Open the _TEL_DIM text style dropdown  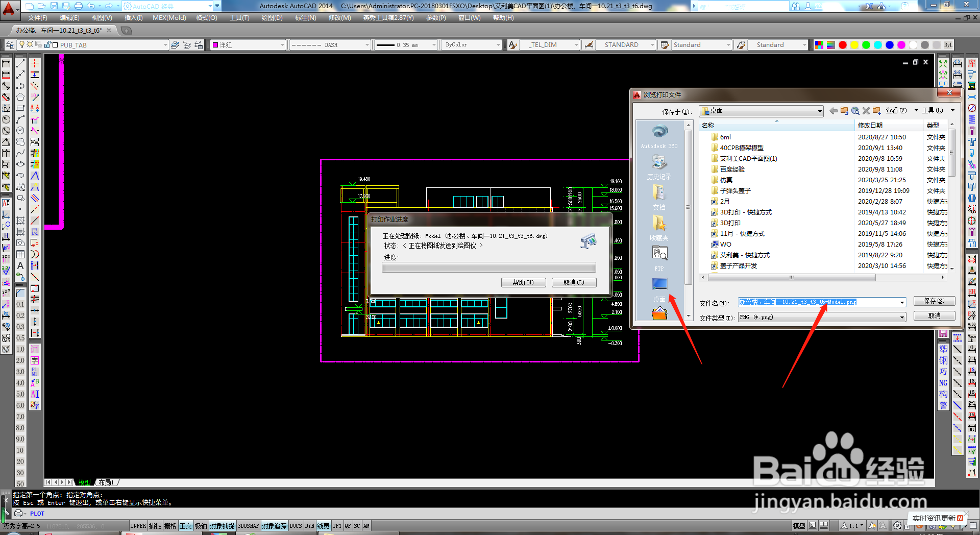tap(577, 45)
